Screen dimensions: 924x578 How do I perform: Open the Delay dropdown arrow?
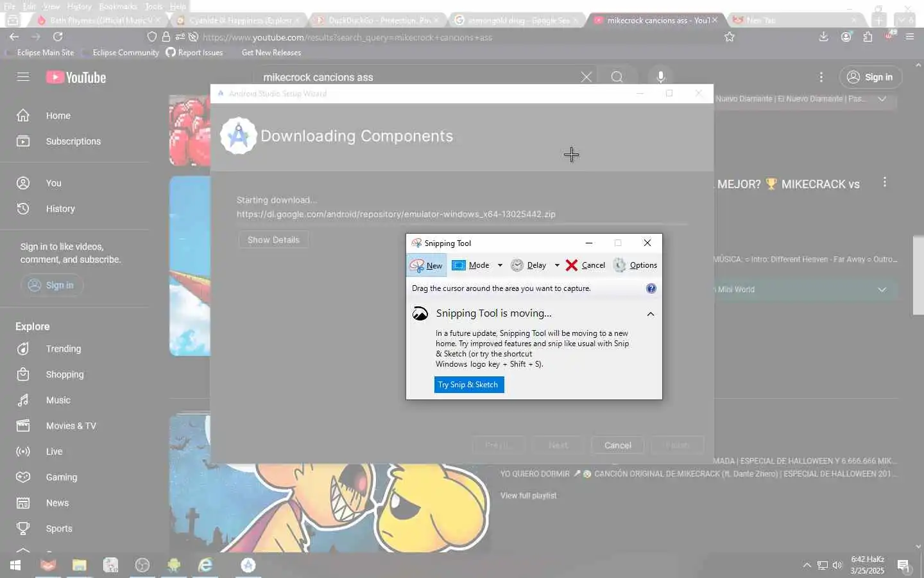click(x=557, y=265)
